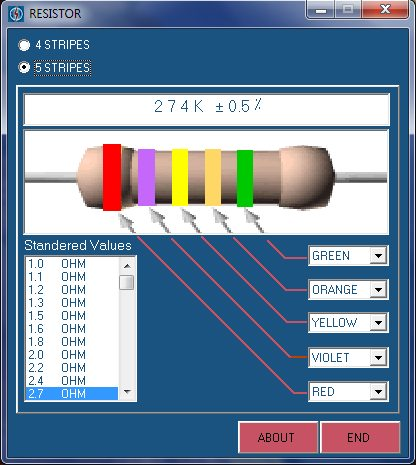417x465 pixels.
Task: Click the END button
Action: click(x=360, y=437)
